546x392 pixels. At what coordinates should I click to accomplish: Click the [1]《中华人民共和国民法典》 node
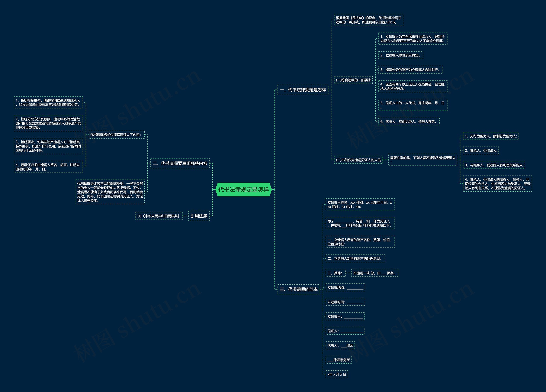click(x=159, y=216)
